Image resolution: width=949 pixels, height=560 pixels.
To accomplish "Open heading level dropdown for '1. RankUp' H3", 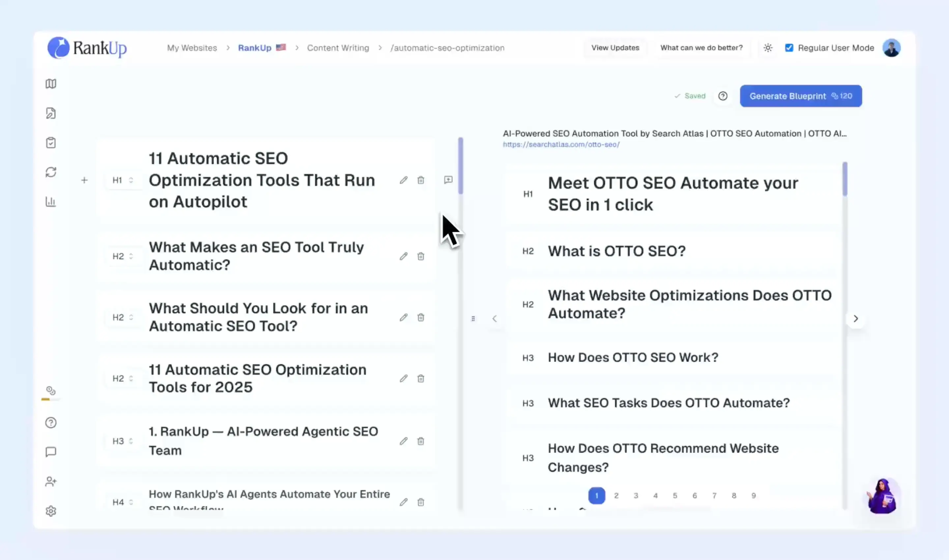I will (123, 441).
